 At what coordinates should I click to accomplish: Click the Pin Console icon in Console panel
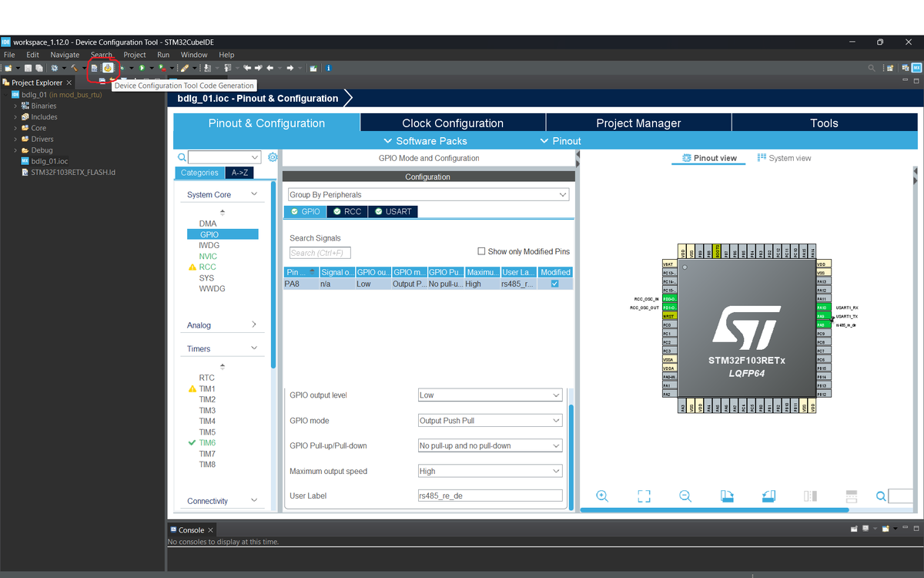854,529
